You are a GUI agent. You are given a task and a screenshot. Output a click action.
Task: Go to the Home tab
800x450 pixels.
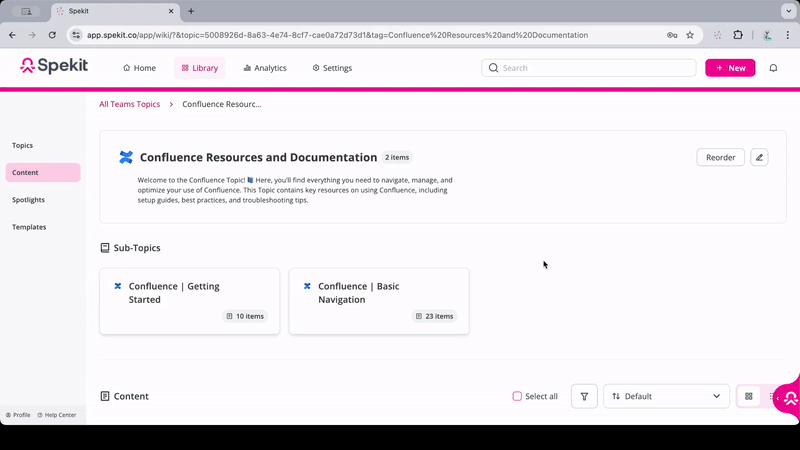pyautogui.click(x=139, y=68)
